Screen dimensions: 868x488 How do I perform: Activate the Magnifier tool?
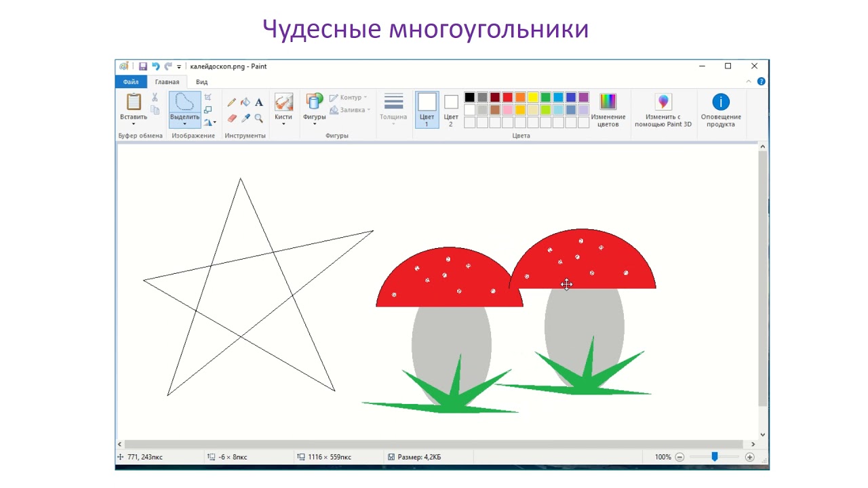pyautogui.click(x=259, y=118)
